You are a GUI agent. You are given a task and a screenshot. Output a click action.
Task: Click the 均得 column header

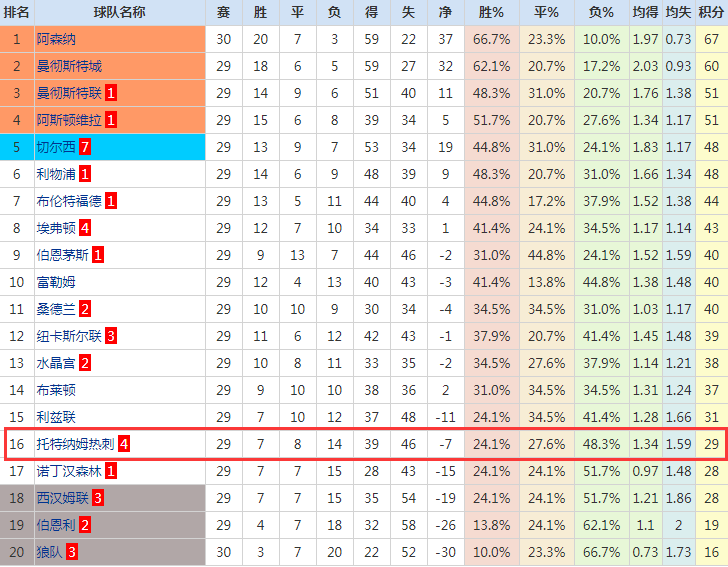646,13
